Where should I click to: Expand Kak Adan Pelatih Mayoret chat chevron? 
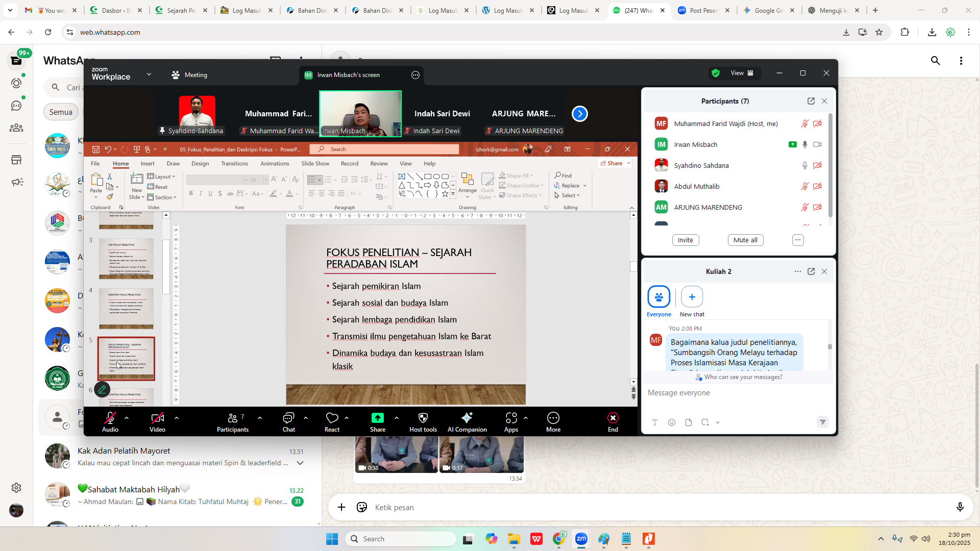[300, 463]
